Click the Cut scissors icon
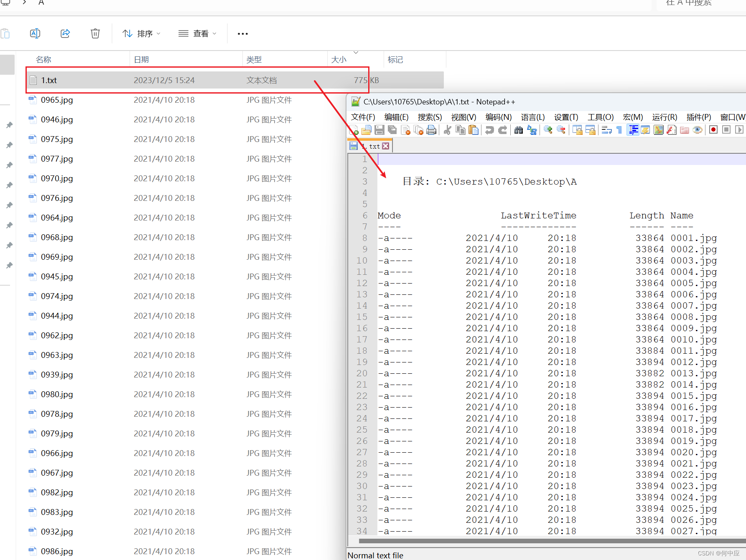 tap(448, 130)
